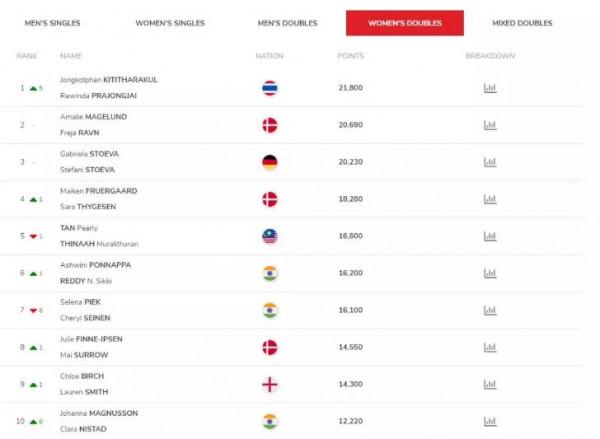600x439 pixels.
Task: Select the Mixed Doubles tab
Action: [523, 23]
